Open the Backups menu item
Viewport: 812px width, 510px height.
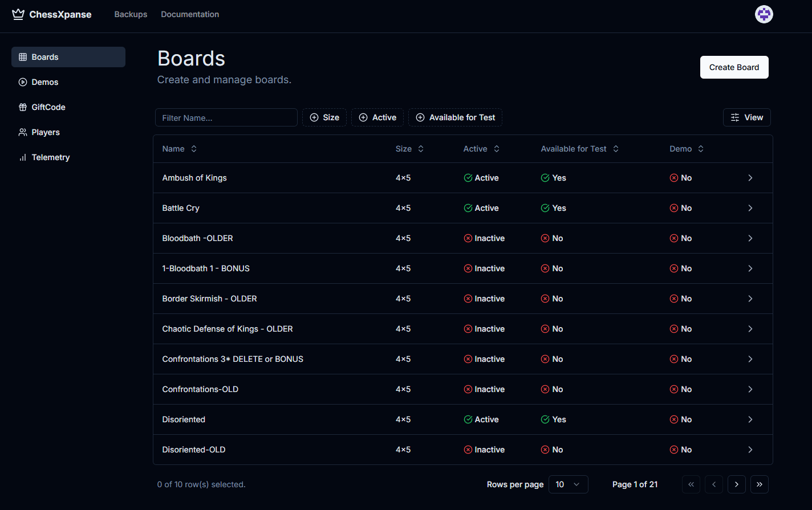[131, 14]
